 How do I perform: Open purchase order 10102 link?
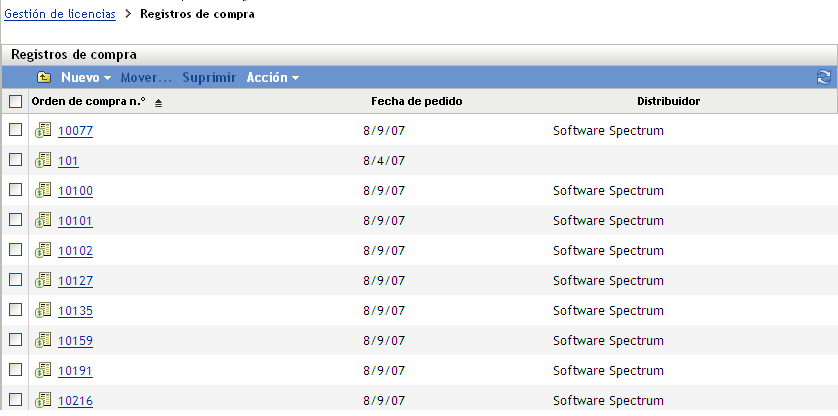coord(76,251)
